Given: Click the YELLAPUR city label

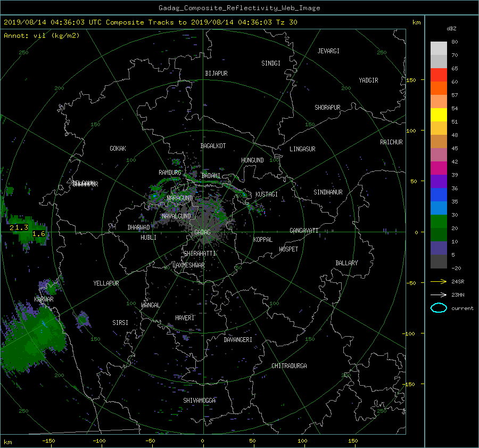Looking at the screenshot, I should [x=106, y=283].
